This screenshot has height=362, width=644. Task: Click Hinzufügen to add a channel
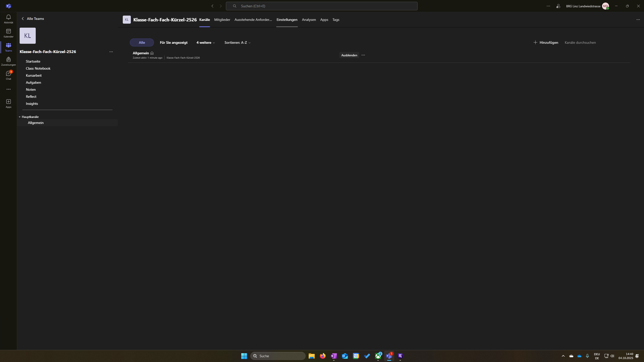(546, 42)
